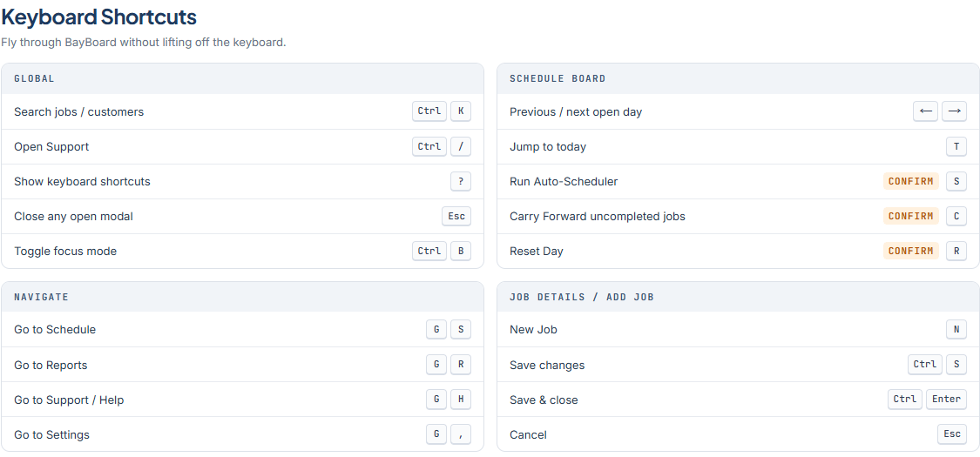Select 'Go to Support / Help' label

[69, 400]
